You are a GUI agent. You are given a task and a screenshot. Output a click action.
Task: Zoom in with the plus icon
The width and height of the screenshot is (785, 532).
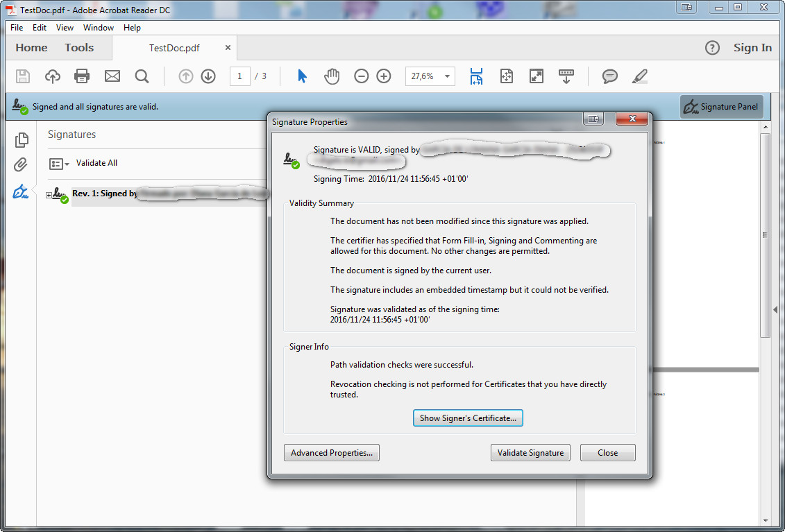384,76
